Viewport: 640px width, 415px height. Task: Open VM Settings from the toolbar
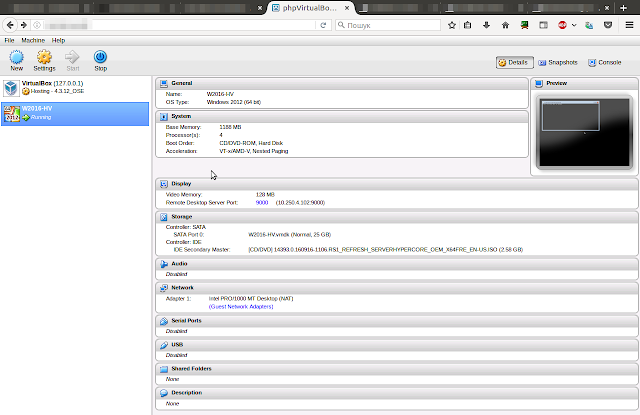(44, 58)
